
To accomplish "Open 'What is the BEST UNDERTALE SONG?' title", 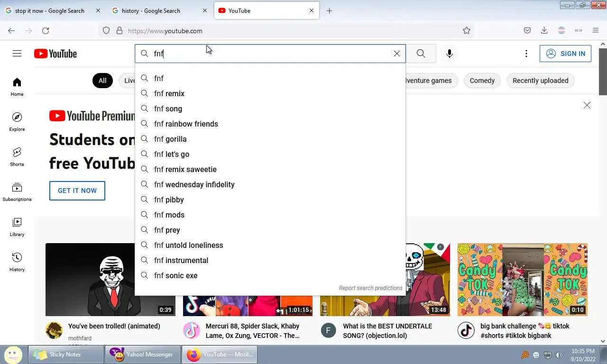I will click(x=387, y=331).
